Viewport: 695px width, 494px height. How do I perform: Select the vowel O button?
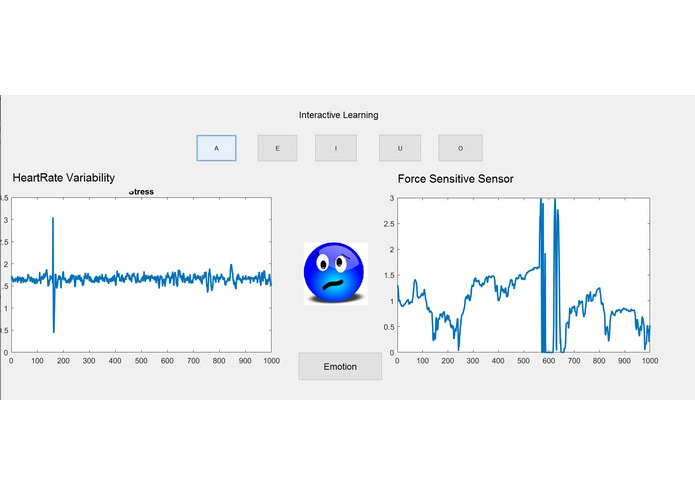pyautogui.click(x=461, y=148)
